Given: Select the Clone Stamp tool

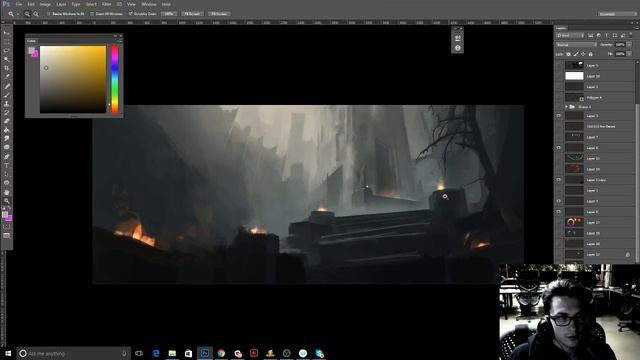Looking at the screenshot, I should (x=6, y=104).
